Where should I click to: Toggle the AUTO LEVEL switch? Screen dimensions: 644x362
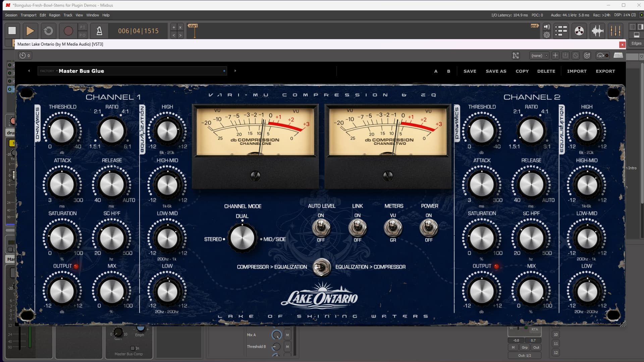pos(321,228)
